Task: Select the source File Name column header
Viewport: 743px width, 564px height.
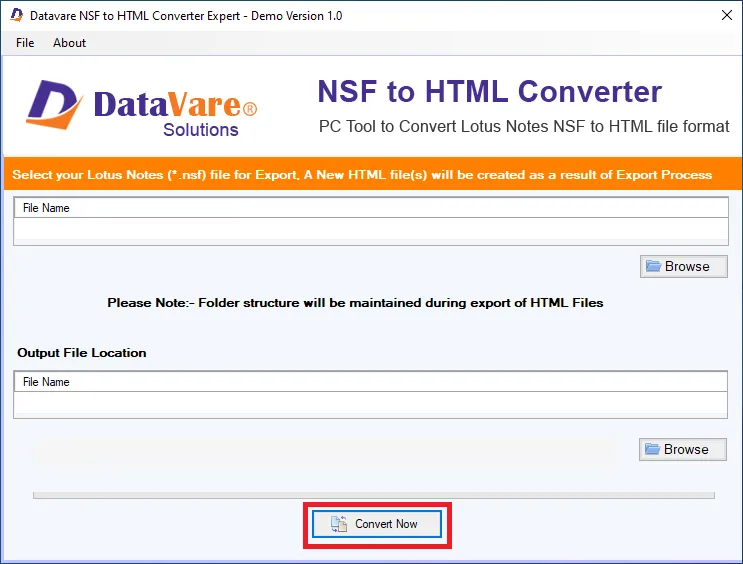Action: point(371,208)
